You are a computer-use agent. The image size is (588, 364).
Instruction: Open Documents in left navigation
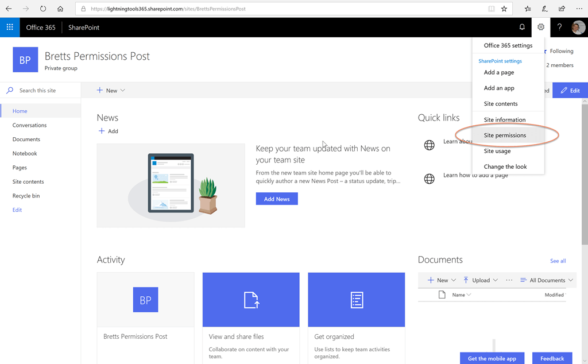26,140
